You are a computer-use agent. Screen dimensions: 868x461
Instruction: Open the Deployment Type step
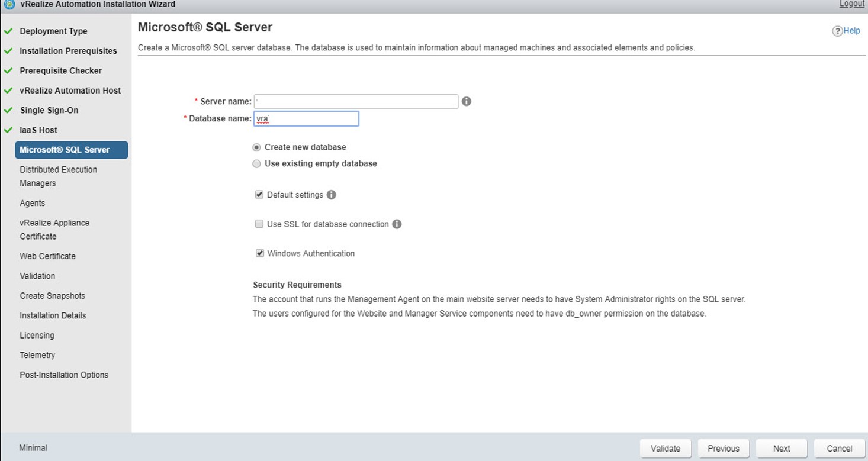click(53, 31)
